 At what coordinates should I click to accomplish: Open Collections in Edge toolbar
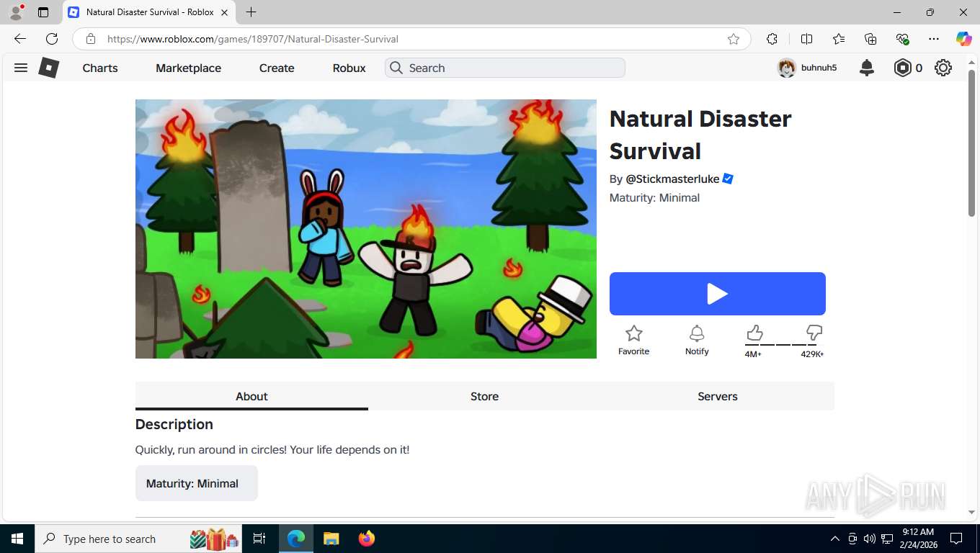point(870,39)
